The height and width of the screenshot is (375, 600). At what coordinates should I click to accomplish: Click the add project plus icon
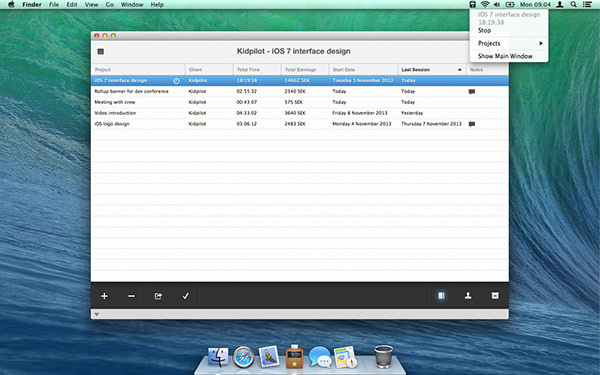[104, 296]
